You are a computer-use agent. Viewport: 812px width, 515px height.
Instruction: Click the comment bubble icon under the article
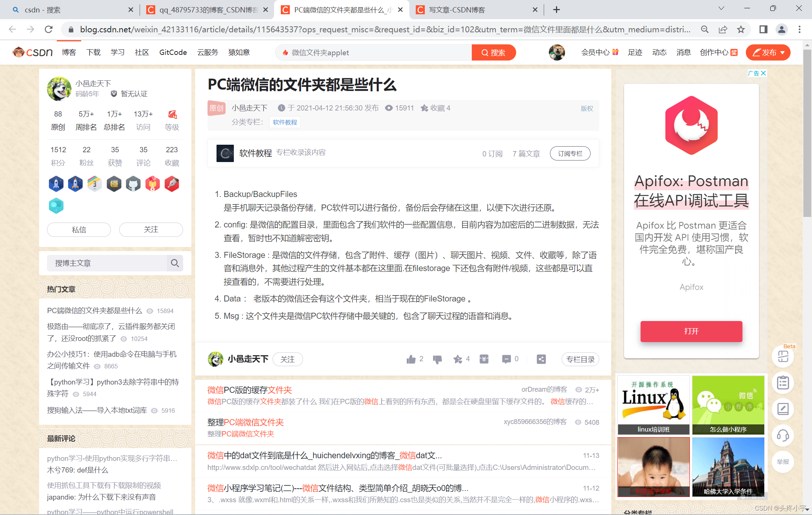coord(507,359)
